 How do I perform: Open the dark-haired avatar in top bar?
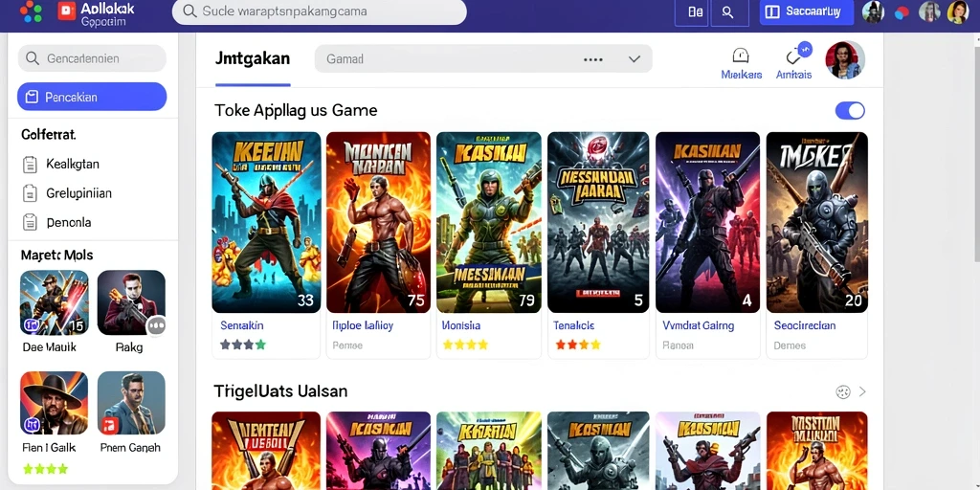(873, 11)
